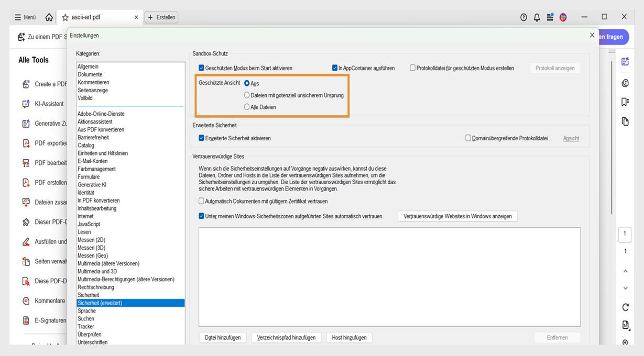The width and height of the screenshot is (644, 356).
Task: Enable Alle Dateien for Geschützte Ansicht
Action: point(247,107)
